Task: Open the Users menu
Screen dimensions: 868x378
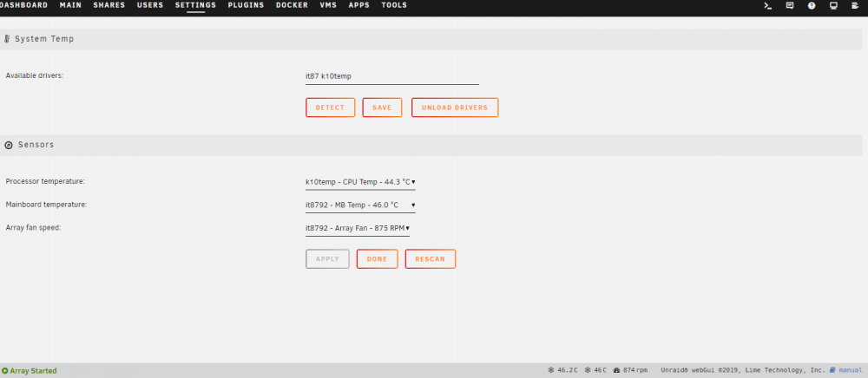Action: tap(150, 5)
